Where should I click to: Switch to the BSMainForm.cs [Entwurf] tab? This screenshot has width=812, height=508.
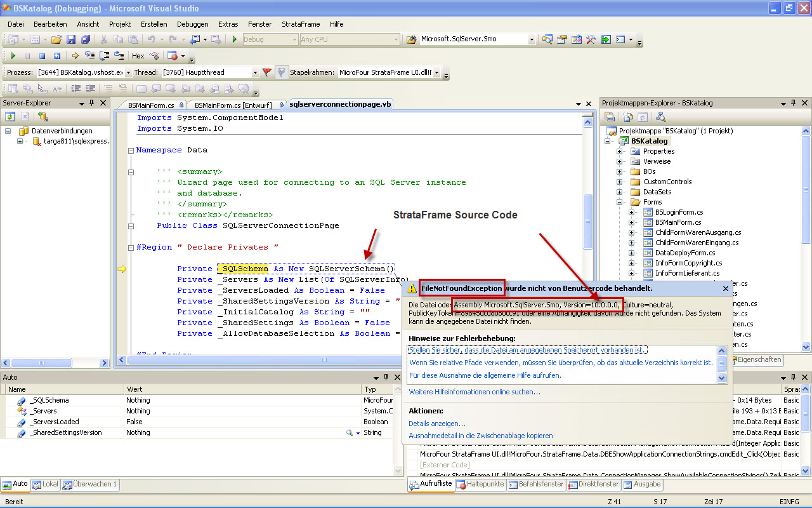[233, 105]
